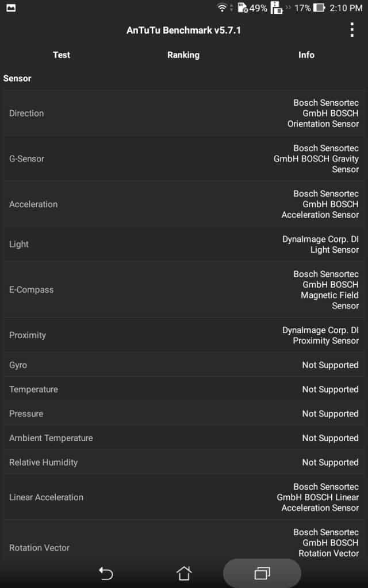Tap the Android back navigation icon
Image resolution: width=368 pixels, height=588 pixels.
tap(106, 573)
